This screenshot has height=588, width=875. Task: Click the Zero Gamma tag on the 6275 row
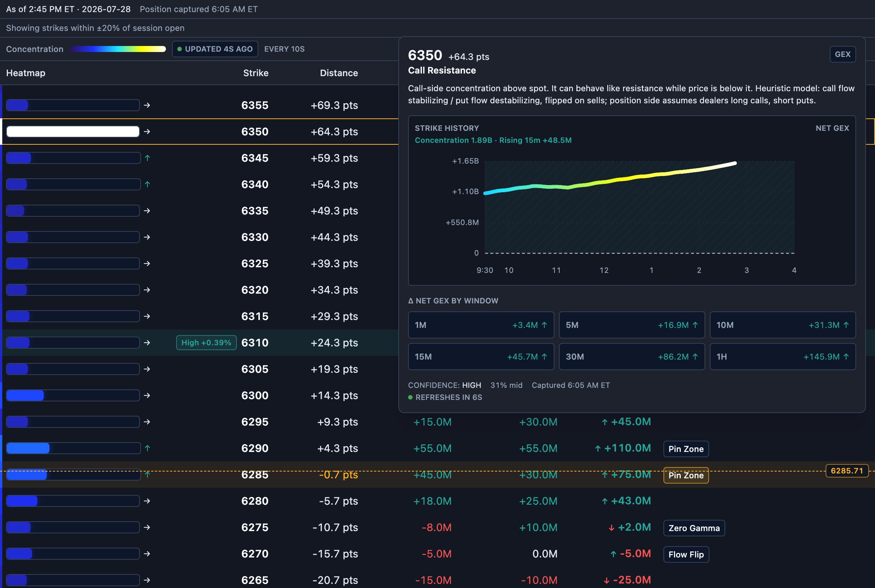coord(694,528)
